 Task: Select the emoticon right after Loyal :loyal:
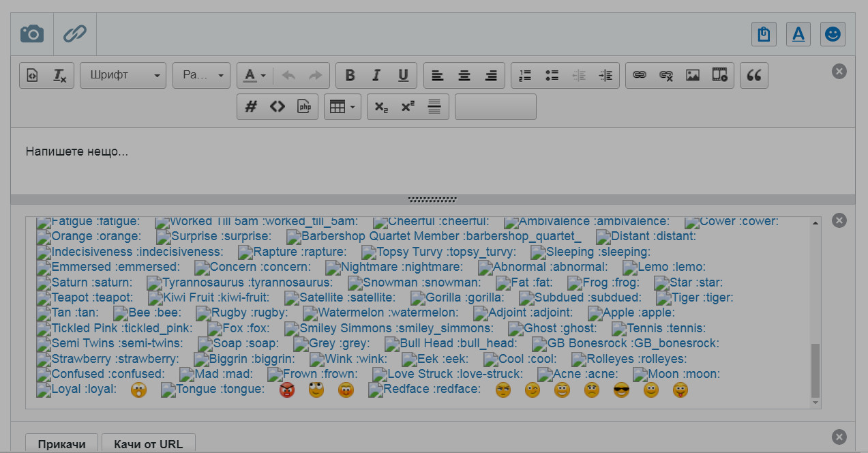pos(138,390)
